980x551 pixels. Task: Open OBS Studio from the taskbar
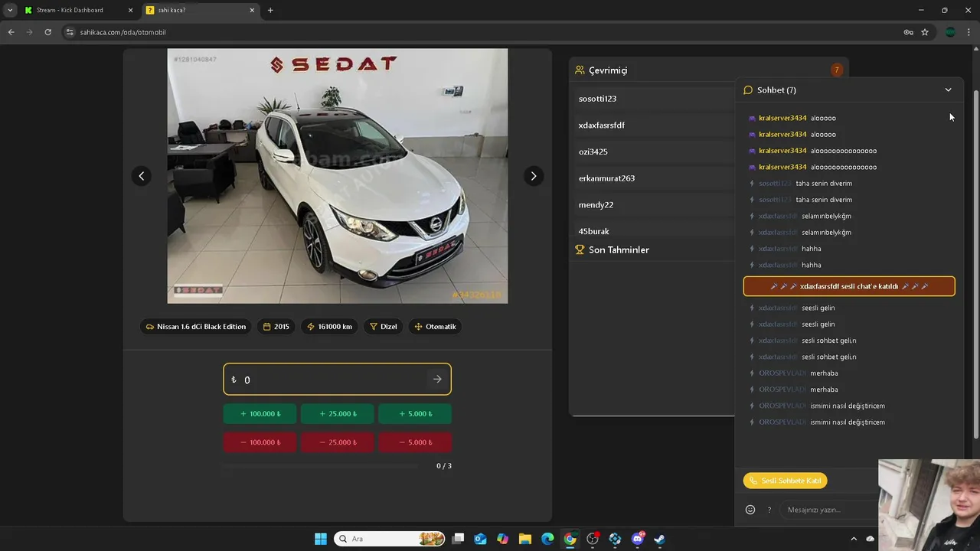(593, 539)
